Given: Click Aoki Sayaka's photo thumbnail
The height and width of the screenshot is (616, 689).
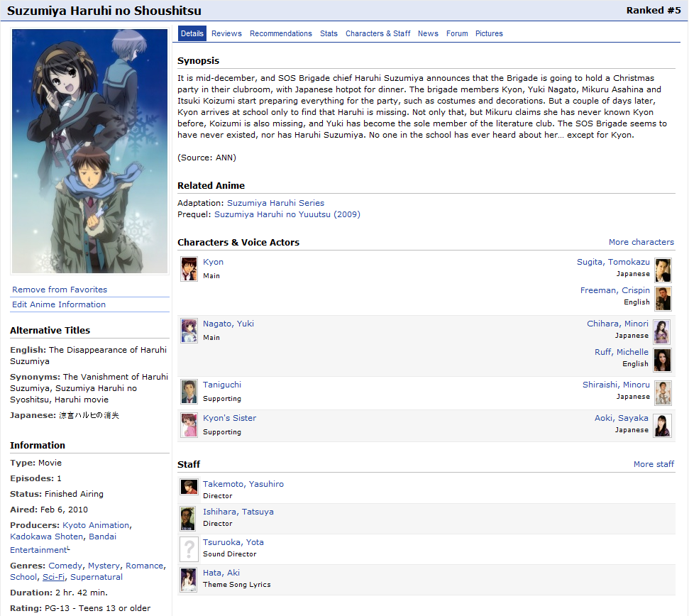Looking at the screenshot, I should click(x=662, y=426).
